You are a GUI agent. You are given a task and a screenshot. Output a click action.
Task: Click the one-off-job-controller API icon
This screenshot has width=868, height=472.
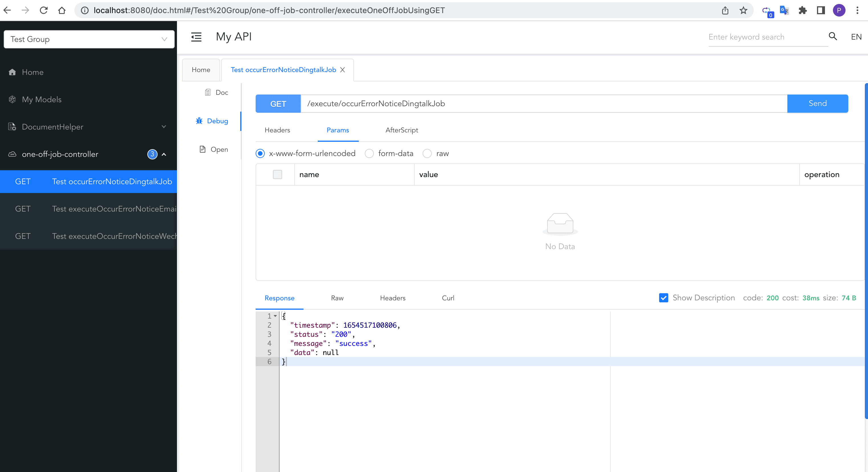pos(12,154)
